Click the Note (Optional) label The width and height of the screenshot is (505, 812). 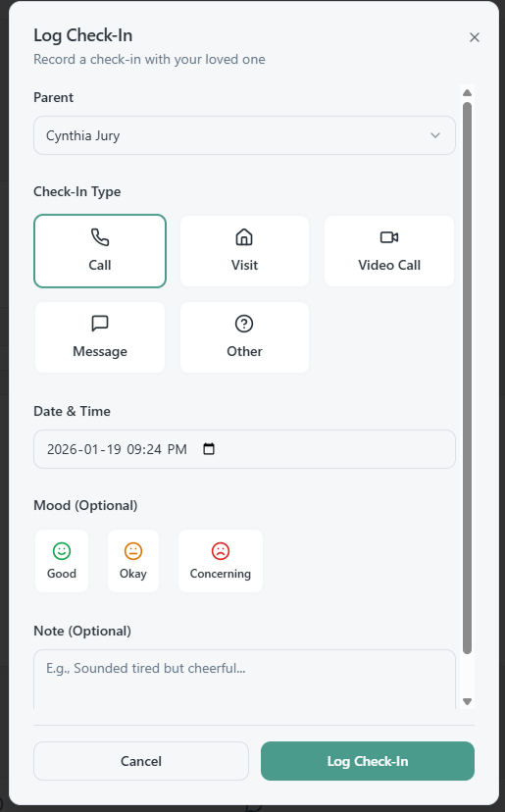pyautogui.click(x=82, y=631)
